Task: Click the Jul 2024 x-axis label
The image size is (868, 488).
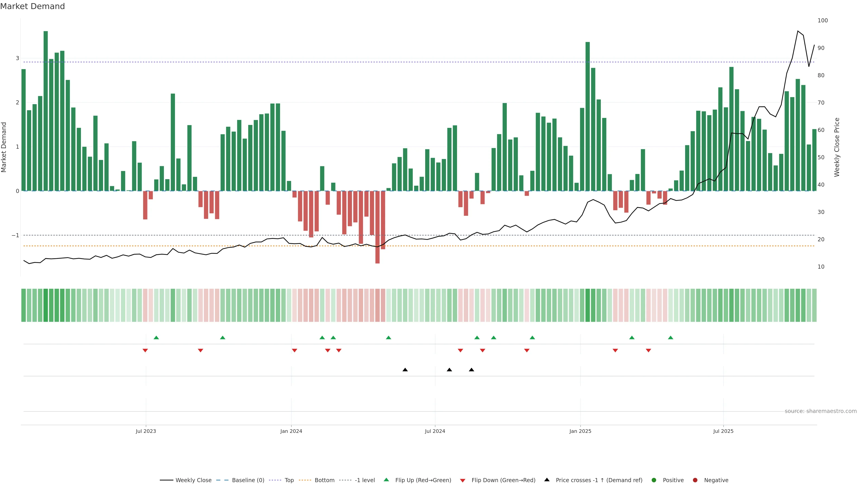Action: click(x=435, y=431)
